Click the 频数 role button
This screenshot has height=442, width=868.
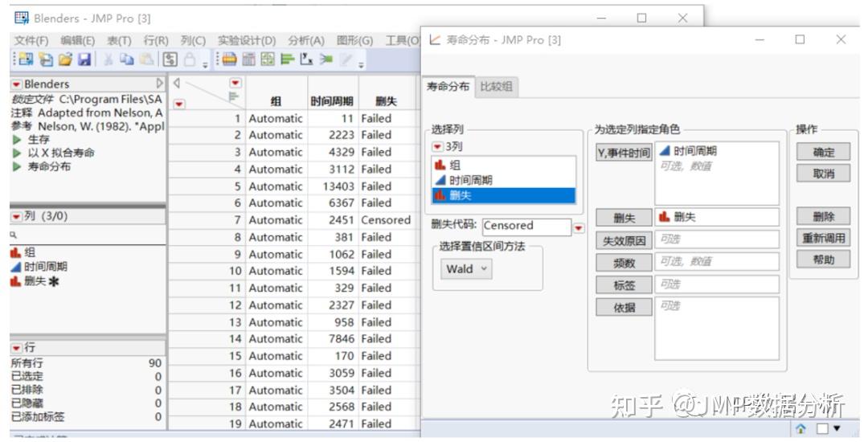pos(624,263)
